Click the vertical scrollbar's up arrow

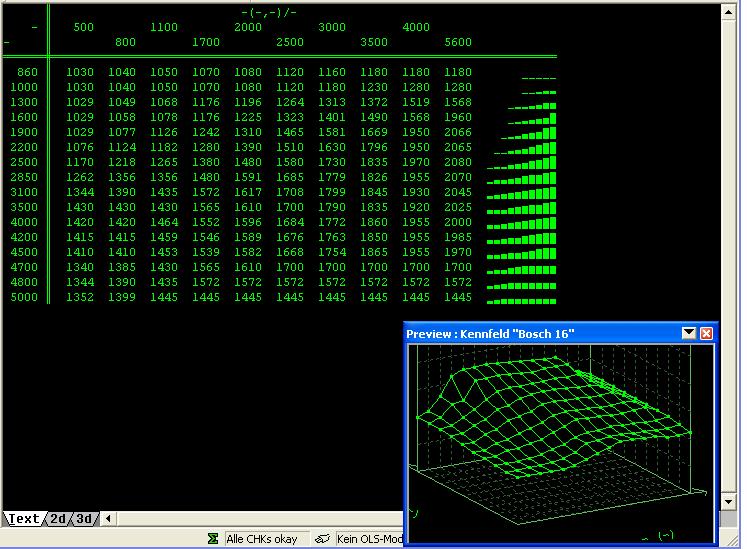click(728, 12)
